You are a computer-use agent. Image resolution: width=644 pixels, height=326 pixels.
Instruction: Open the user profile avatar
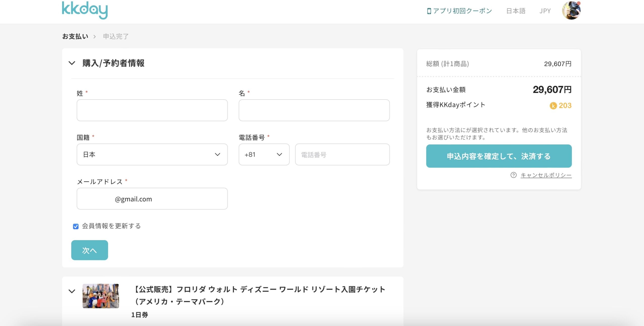[x=571, y=10]
